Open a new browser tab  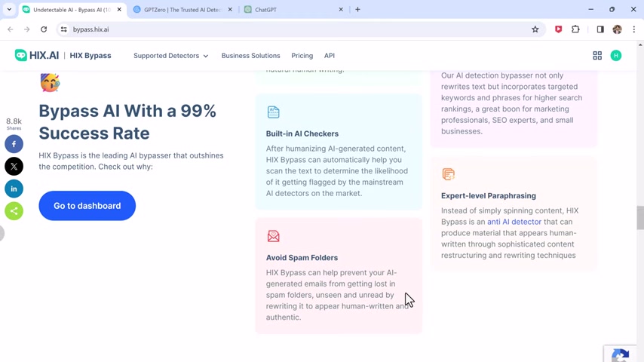pos(357,10)
